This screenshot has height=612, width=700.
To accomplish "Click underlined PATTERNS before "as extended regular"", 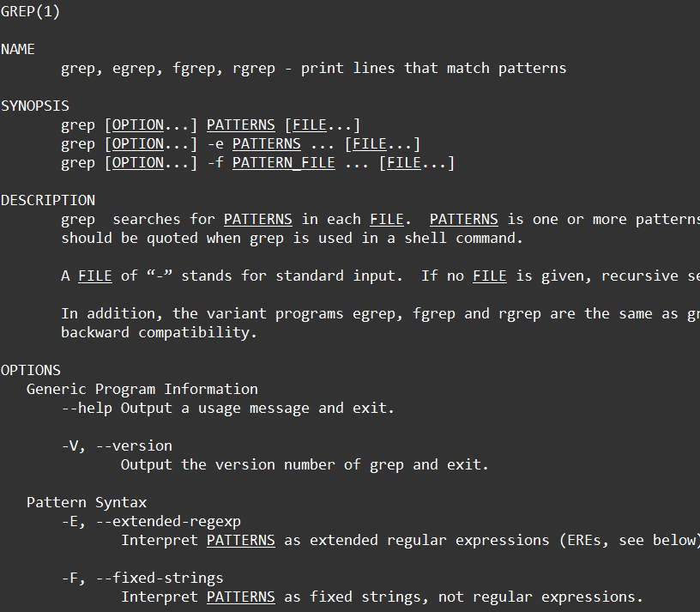I will coord(240,540).
